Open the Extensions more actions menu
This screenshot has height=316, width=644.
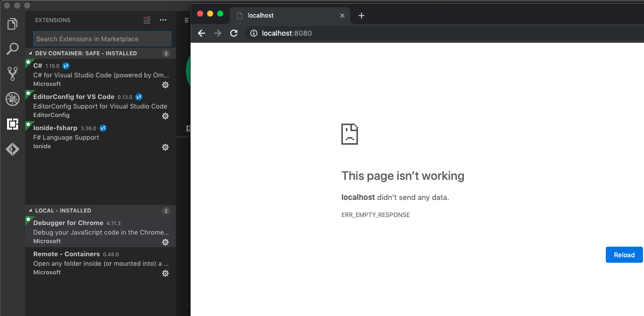click(163, 20)
